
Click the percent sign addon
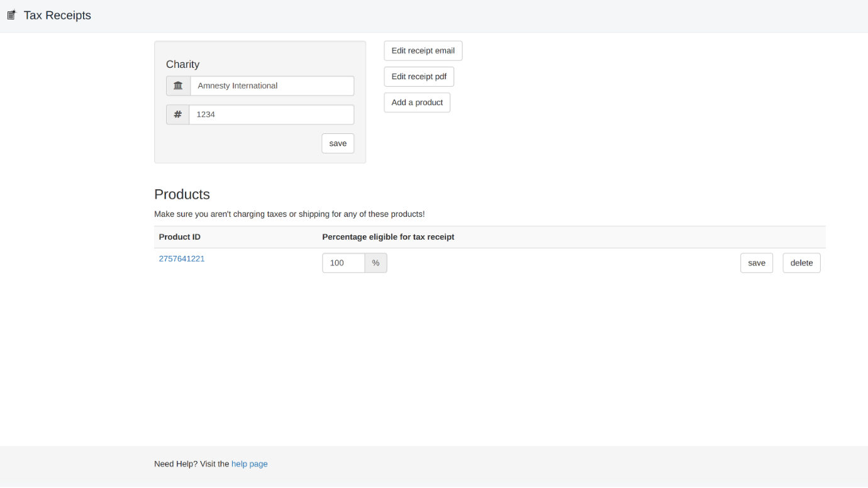click(376, 263)
